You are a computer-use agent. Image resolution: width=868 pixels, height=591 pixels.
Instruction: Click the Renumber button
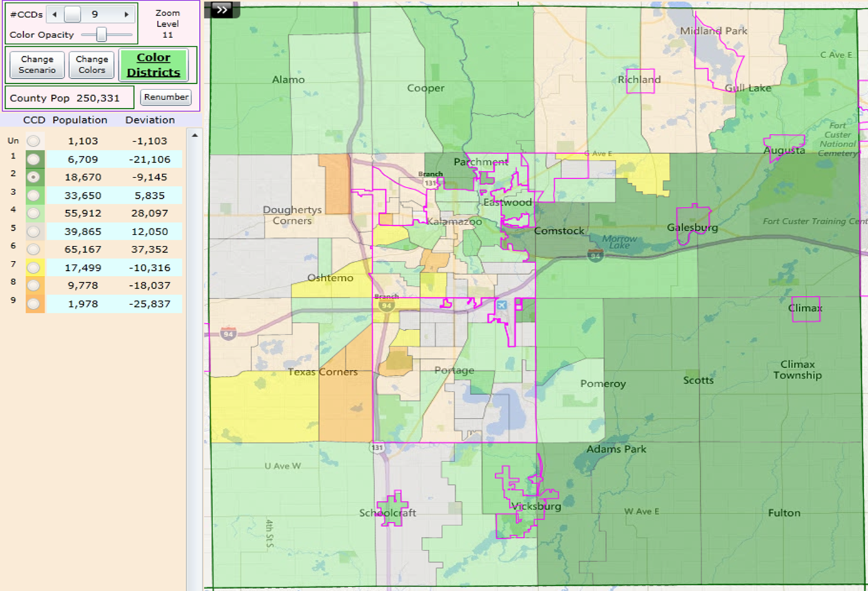pyautogui.click(x=165, y=98)
